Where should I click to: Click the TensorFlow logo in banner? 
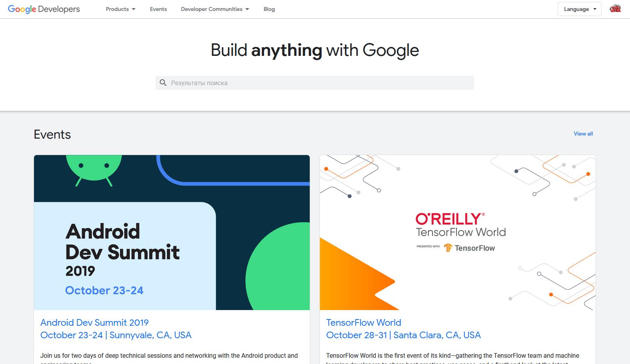469,248
